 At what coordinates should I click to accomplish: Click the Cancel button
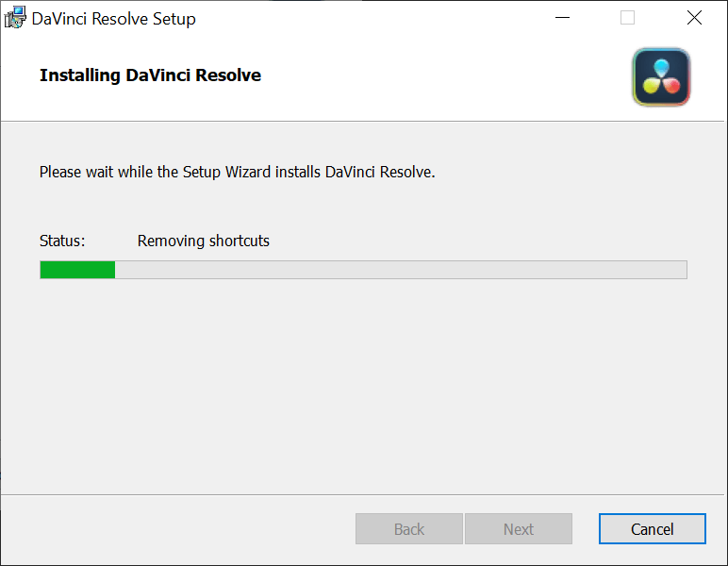(x=652, y=528)
